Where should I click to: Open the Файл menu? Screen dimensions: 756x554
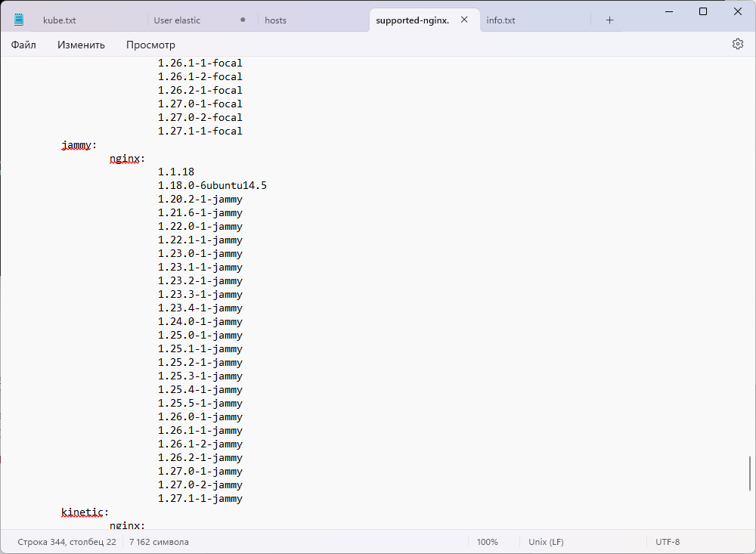[23, 45]
